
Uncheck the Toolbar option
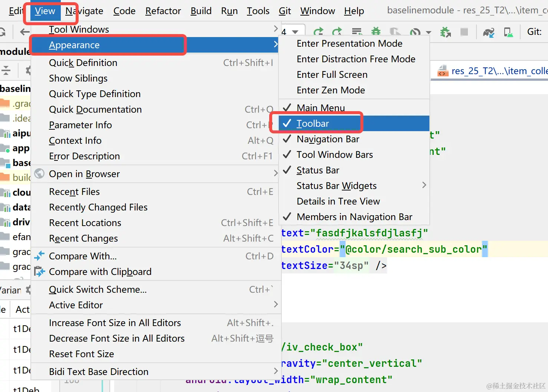click(354, 123)
